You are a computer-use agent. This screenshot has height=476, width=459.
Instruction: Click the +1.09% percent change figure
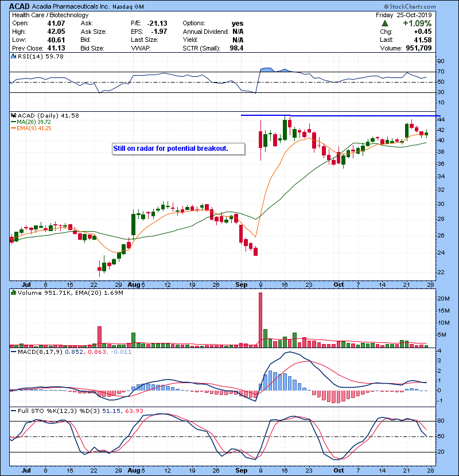tap(417, 24)
